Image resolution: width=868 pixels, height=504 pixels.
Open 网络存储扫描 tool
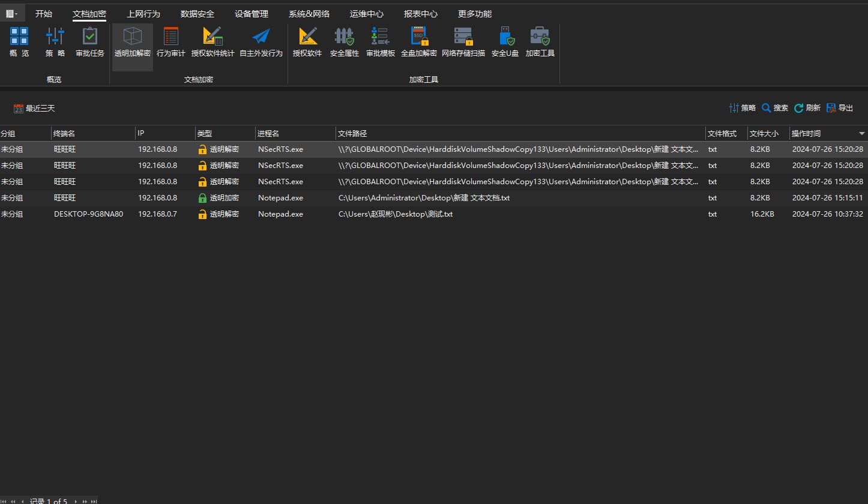[x=463, y=41]
